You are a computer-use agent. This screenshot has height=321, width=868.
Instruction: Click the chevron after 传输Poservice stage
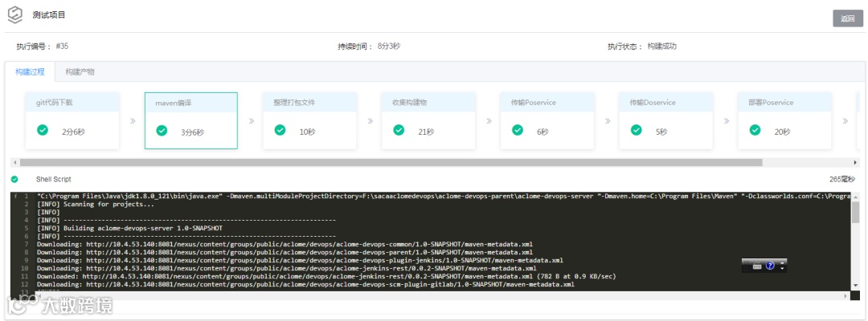[x=608, y=120]
